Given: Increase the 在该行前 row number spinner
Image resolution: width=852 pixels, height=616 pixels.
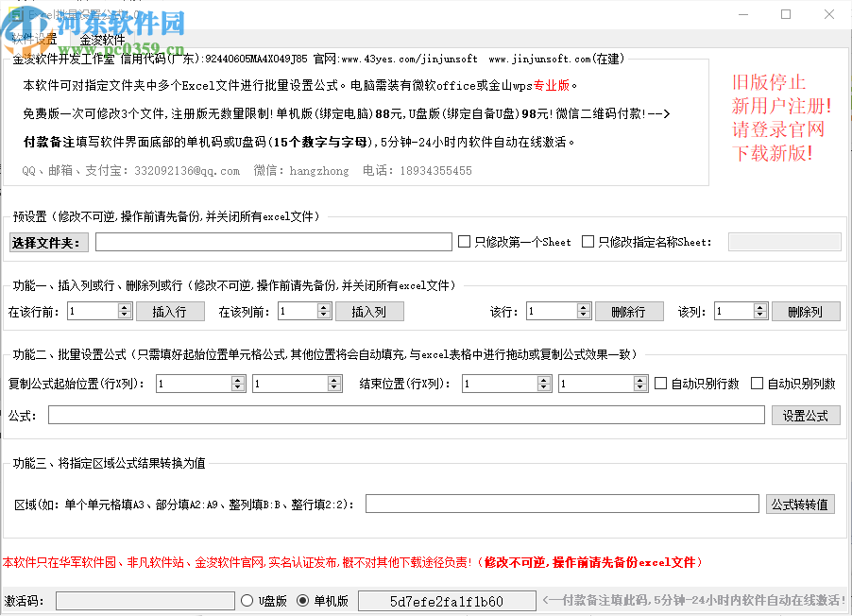Looking at the screenshot, I should click(x=124, y=305).
